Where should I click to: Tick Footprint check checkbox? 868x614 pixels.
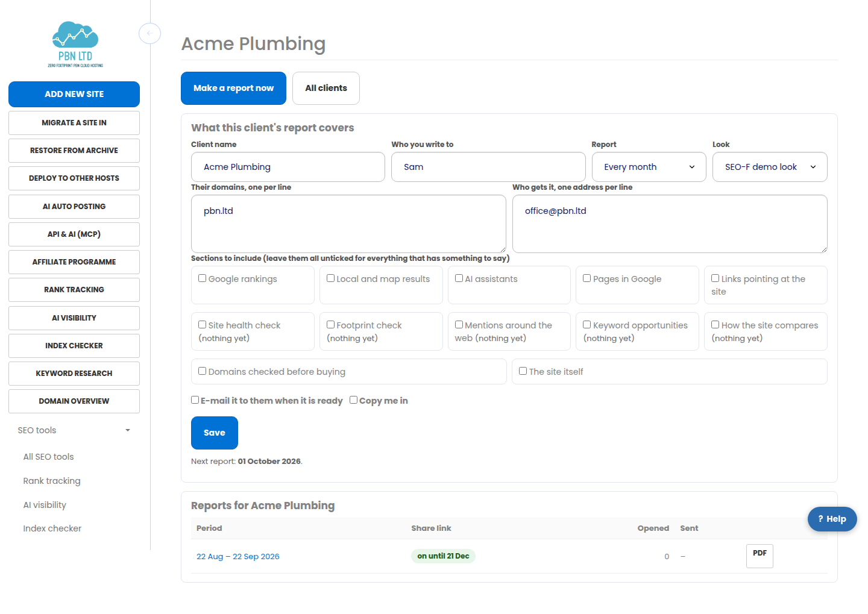tap(330, 325)
